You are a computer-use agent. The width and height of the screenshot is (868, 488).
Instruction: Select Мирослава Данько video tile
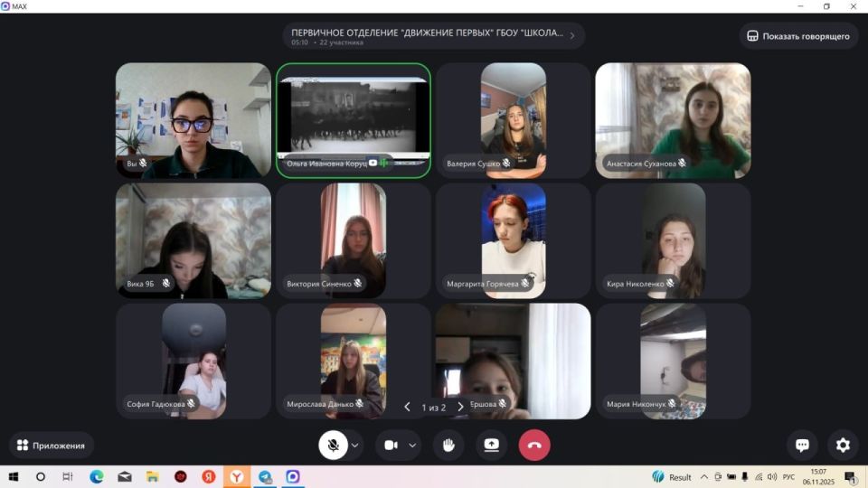coord(354,361)
